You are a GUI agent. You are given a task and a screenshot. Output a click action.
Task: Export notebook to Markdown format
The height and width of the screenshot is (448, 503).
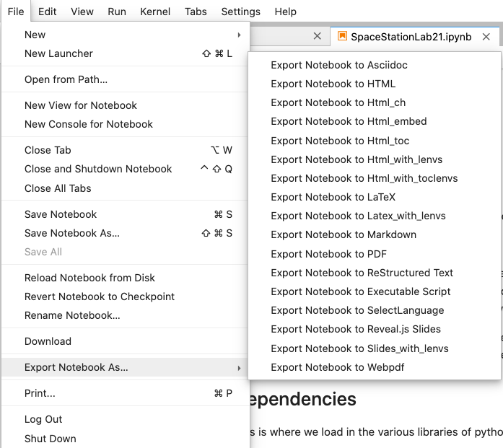pyautogui.click(x=343, y=234)
